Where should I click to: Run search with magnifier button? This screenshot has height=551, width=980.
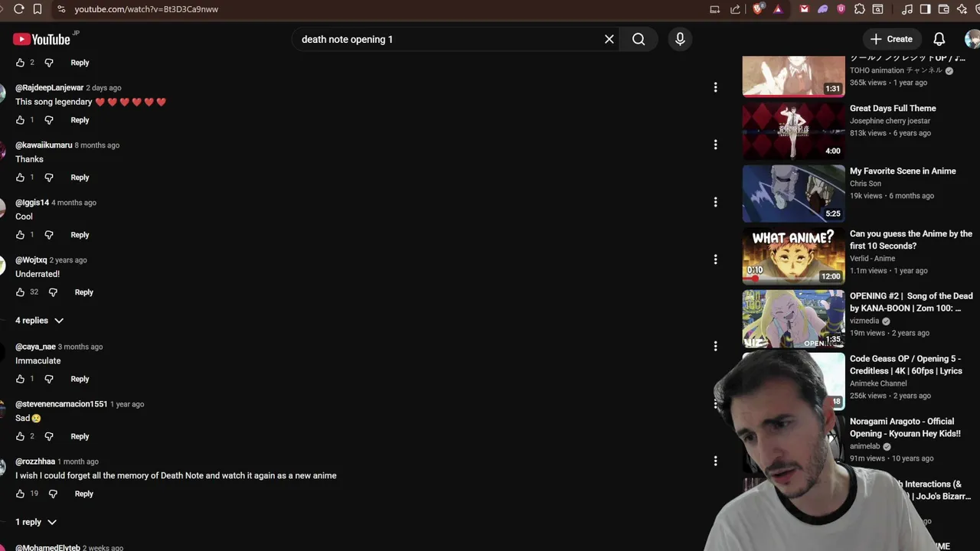639,39
